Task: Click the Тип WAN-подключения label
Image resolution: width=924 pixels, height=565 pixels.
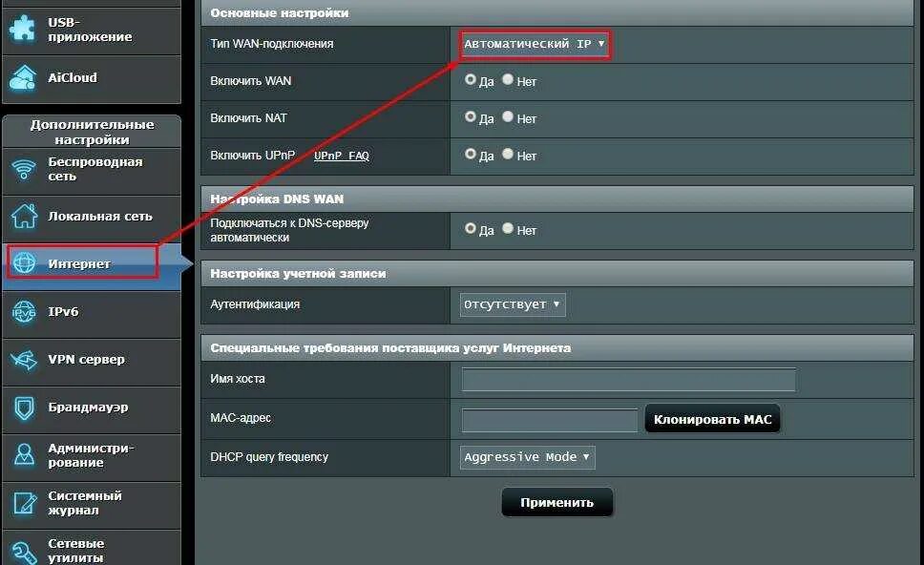Action: [x=272, y=44]
